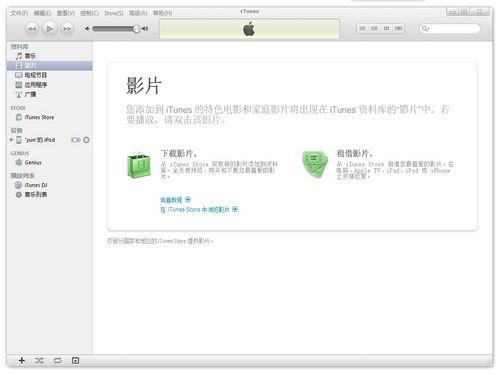Open the 查看(V) menu
Image resolution: width=500 pixels, height=375 pixels.
click(66, 13)
